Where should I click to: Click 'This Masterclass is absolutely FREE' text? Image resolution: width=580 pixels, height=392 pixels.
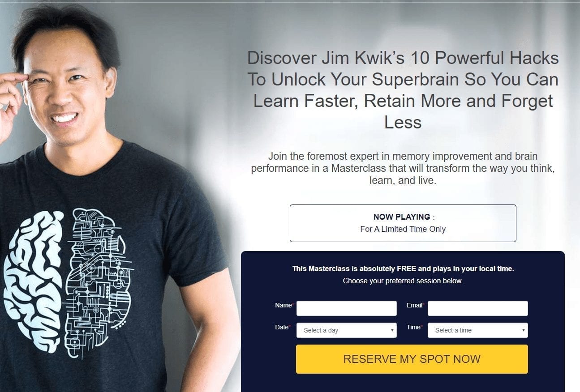point(403,269)
